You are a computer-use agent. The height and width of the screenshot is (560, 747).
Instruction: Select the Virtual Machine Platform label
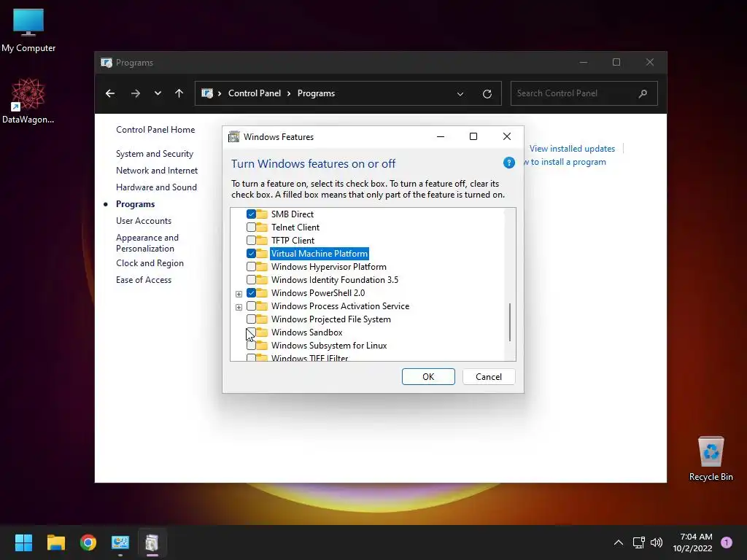(x=320, y=253)
